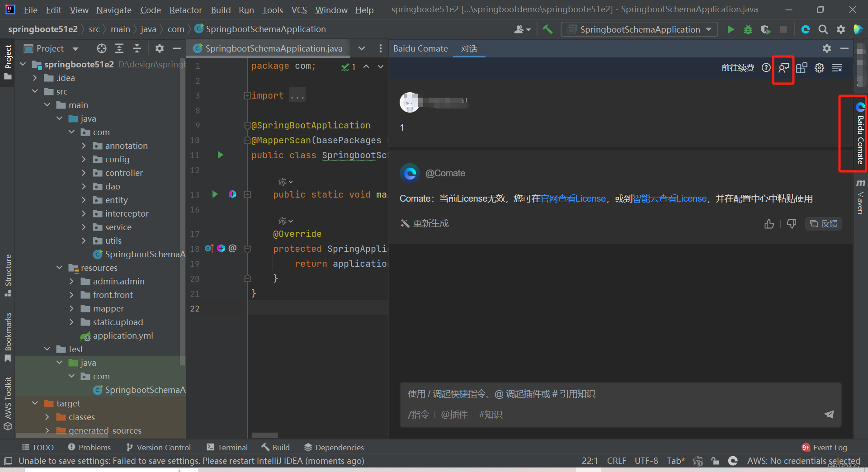Open Project panel options gear

(x=159, y=48)
